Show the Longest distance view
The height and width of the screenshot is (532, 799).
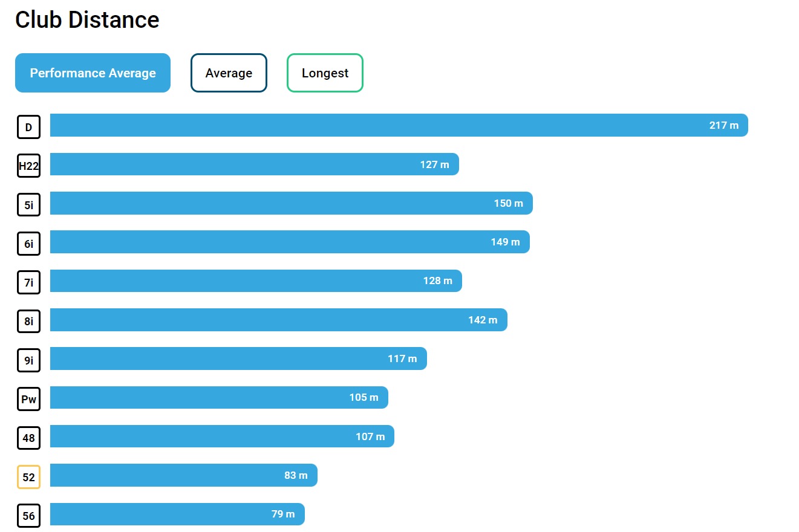pyautogui.click(x=325, y=73)
